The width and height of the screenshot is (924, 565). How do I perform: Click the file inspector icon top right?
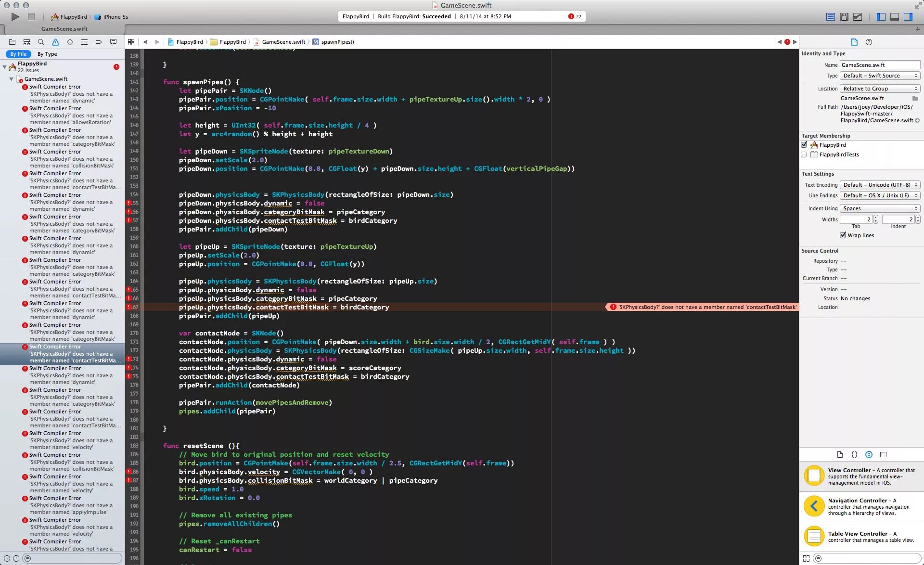[854, 41]
